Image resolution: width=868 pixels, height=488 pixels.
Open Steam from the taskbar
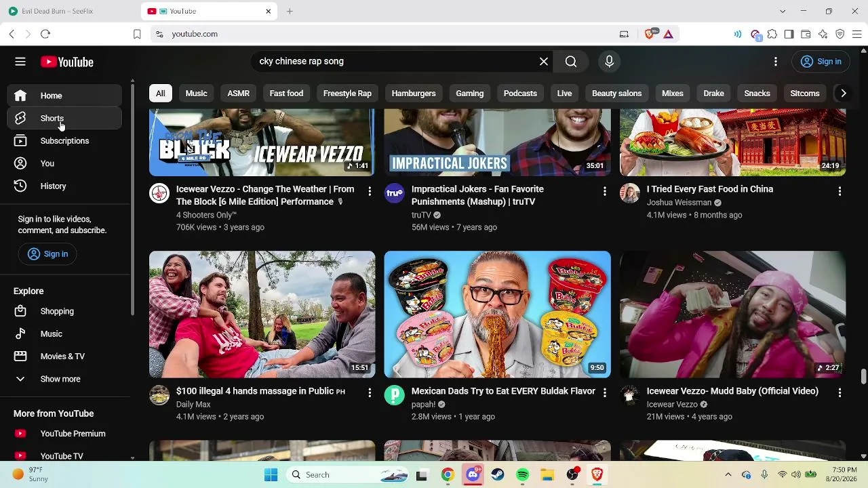click(498, 474)
